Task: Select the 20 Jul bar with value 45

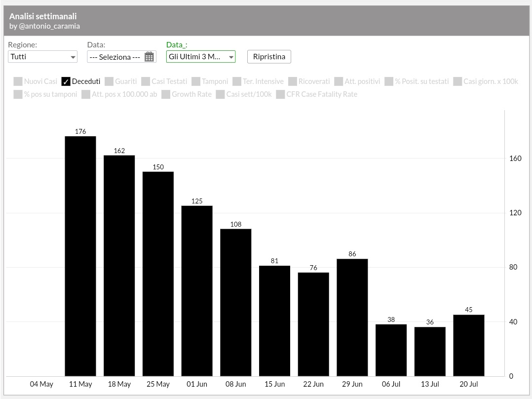Action: 468,346
